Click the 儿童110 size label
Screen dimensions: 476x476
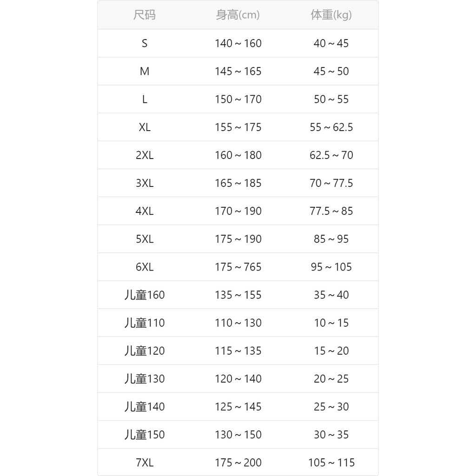145,323
